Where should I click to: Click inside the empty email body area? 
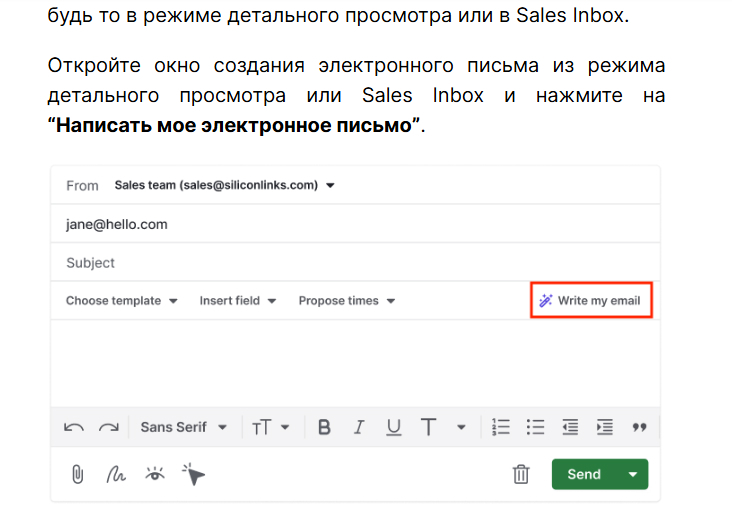(x=355, y=363)
